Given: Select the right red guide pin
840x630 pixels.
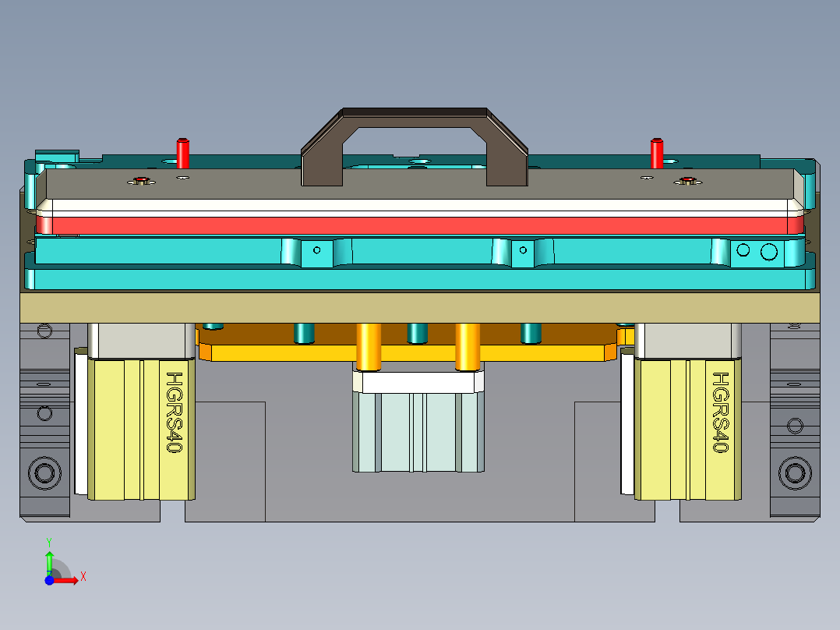Looking at the screenshot, I should [x=655, y=152].
